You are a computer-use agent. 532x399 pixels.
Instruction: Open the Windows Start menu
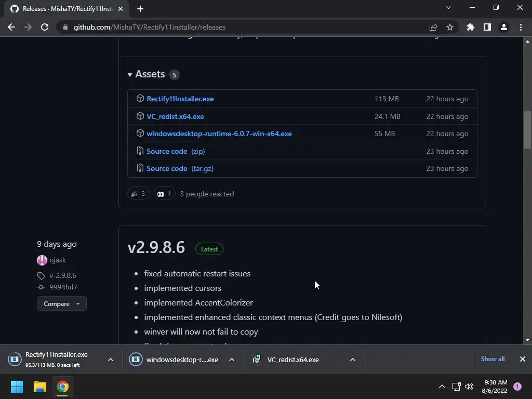coord(17,387)
